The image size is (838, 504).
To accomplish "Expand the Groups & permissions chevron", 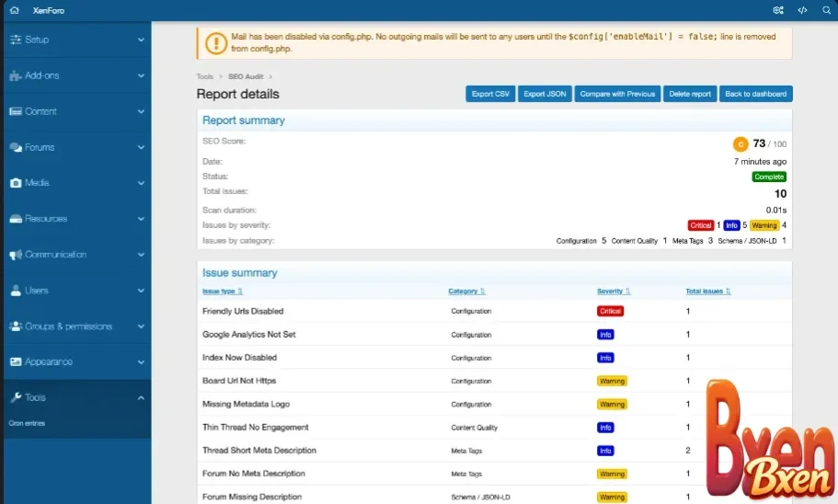I will [x=141, y=326].
